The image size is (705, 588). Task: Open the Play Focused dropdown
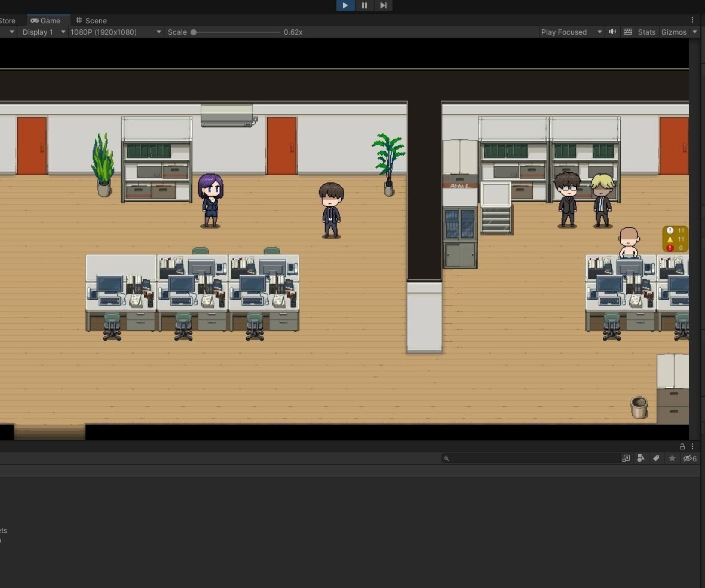point(571,32)
